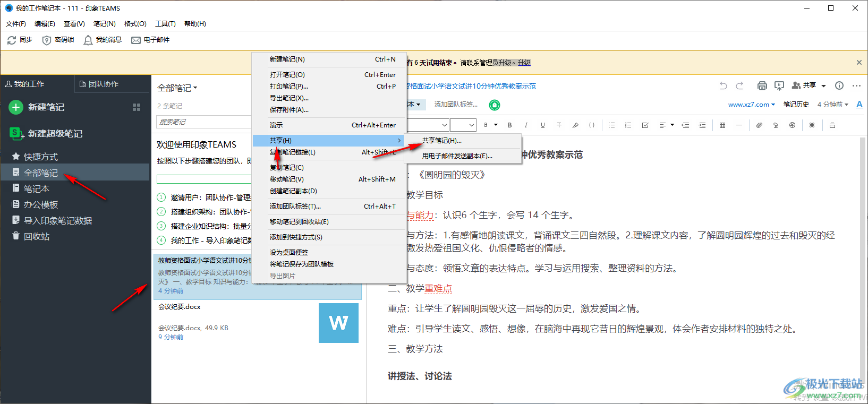Toggle bold formatting
Screen dimensions: 868x404
(x=509, y=125)
